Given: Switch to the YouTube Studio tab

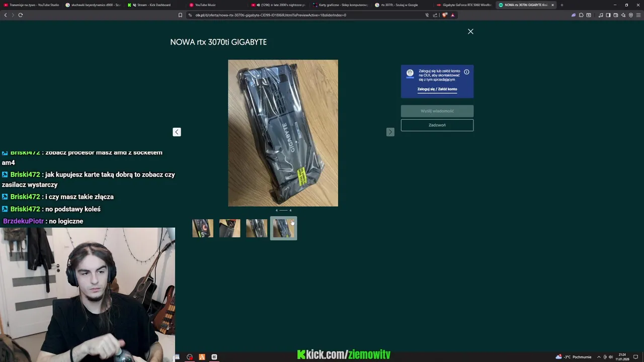Looking at the screenshot, I should coord(31,5).
